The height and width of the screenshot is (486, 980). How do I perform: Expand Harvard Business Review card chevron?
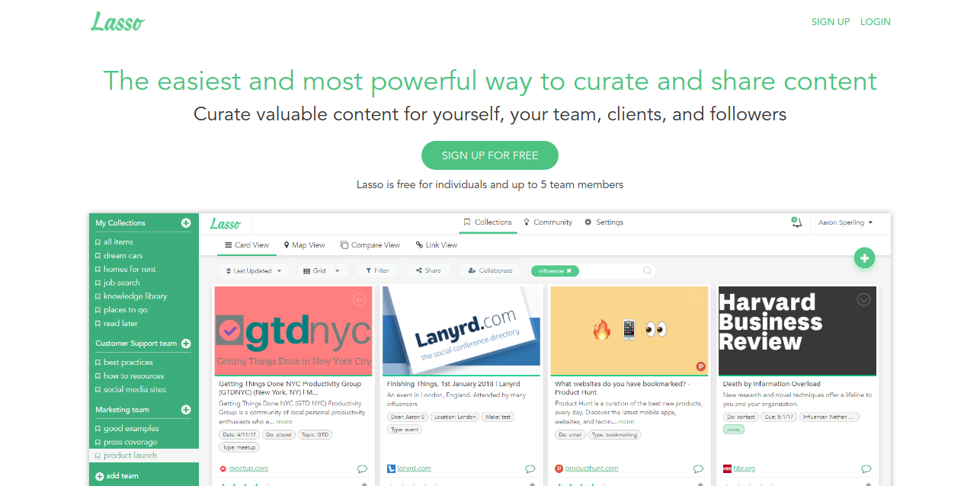pos(863,300)
